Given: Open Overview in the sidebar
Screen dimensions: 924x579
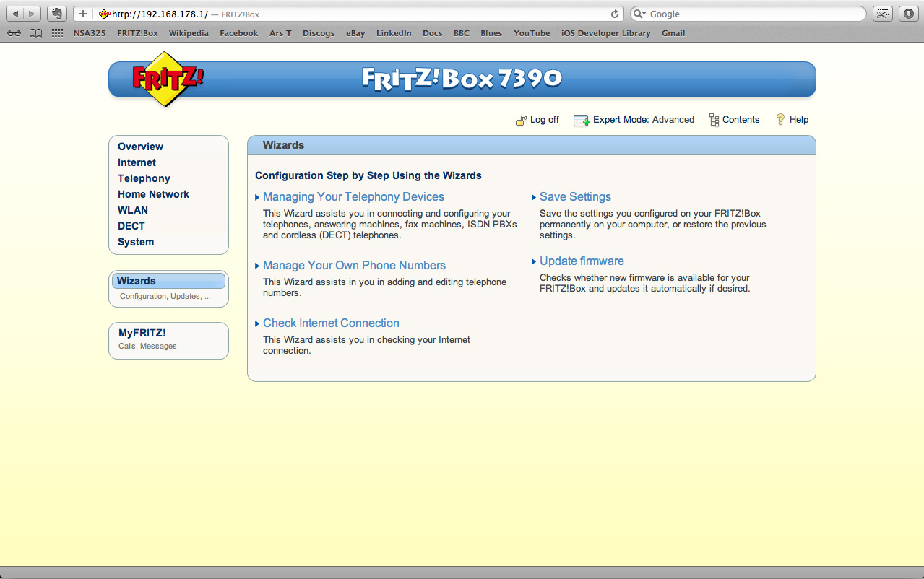Looking at the screenshot, I should click(140, 147).
